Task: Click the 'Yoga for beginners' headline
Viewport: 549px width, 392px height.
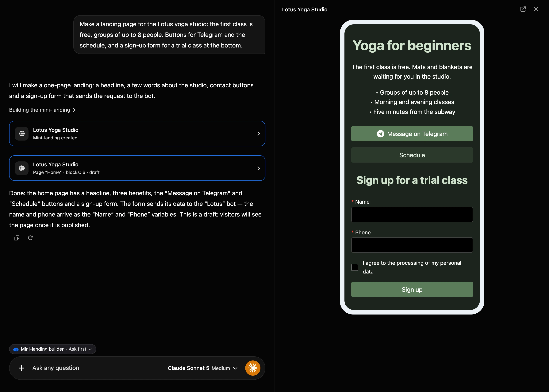Action: click(x=412, y=45)
